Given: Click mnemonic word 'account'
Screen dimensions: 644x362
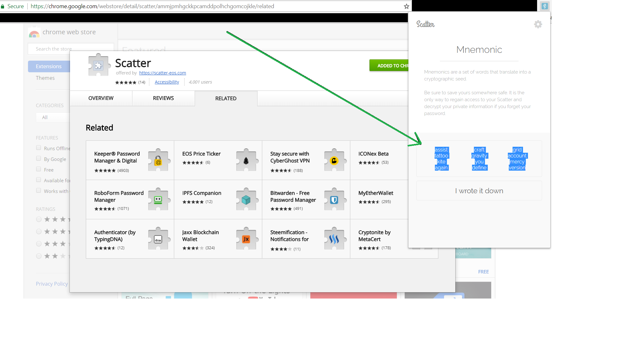Looking at the screenshot, I should point(517,156).
